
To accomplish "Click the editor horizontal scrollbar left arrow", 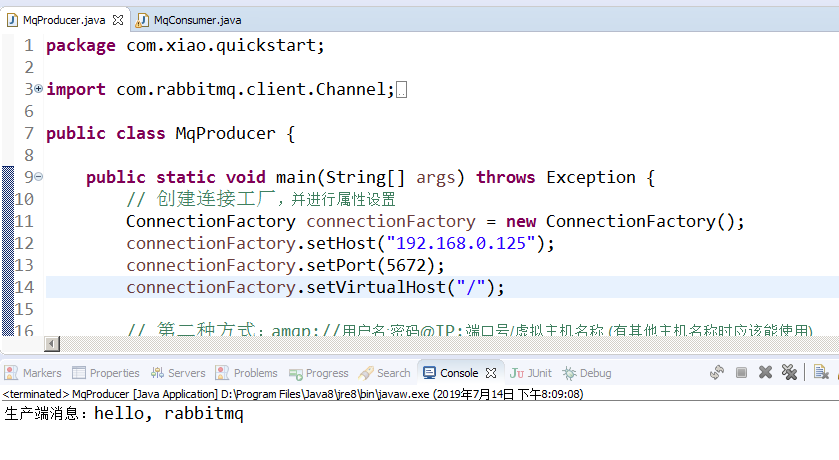I will [52, 343].
